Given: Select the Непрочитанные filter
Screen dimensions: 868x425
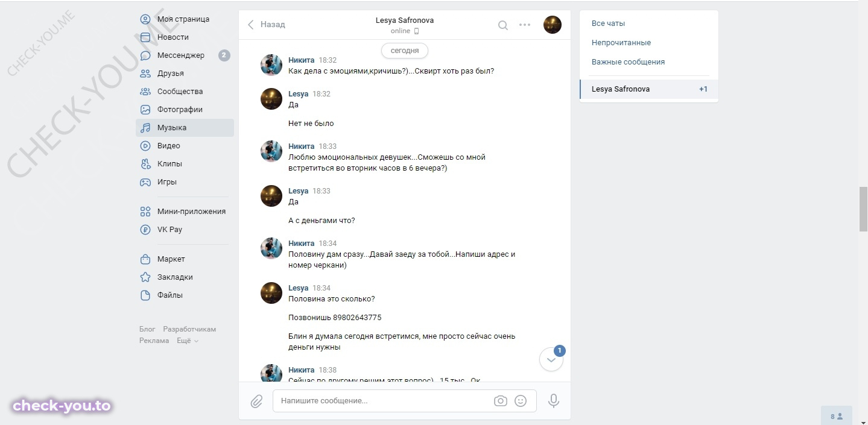Looking at the screenshot, I should 621,43.
